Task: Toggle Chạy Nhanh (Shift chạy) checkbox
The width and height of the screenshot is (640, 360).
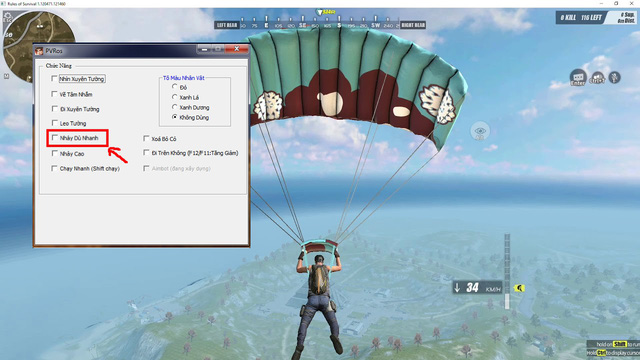Action: point(54,168)
